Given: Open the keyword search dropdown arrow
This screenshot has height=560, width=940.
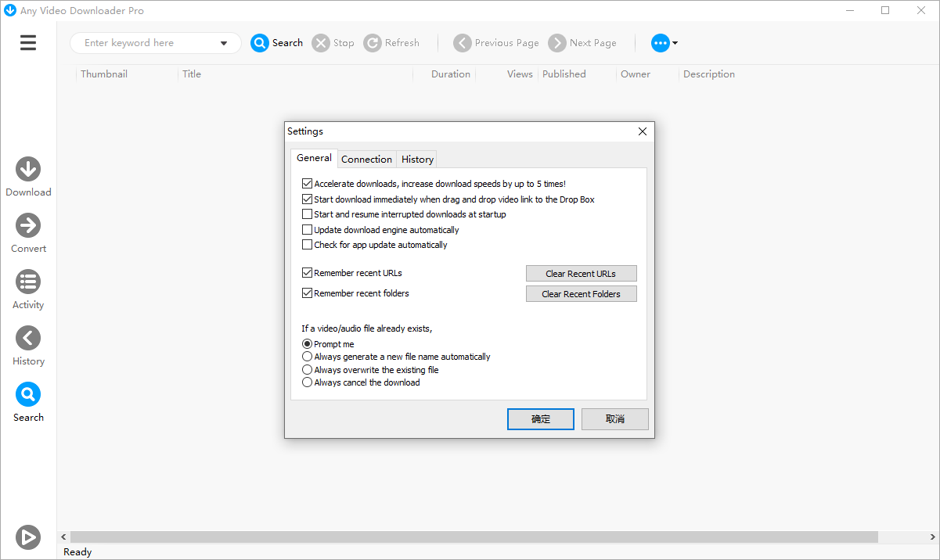Looking at the screenshot, I should click(224, 43).
